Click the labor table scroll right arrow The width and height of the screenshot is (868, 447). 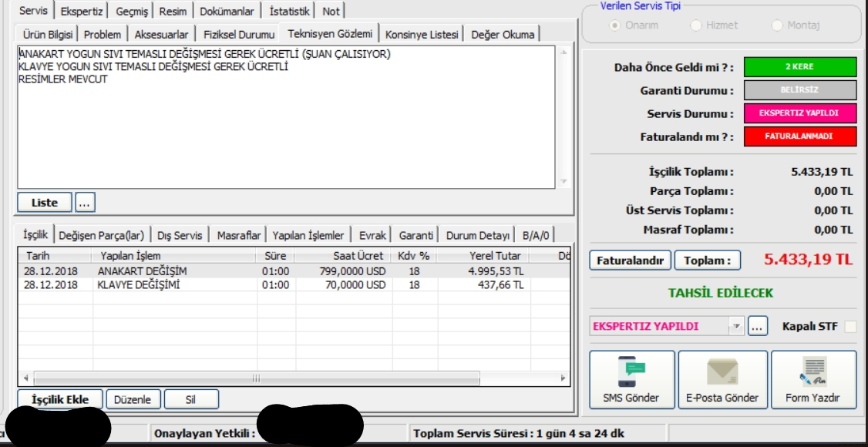tap(563, 378)
